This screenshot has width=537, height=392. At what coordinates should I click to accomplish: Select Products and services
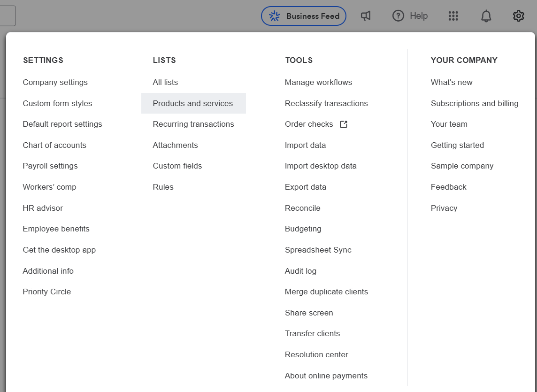(x=193, y=103)
